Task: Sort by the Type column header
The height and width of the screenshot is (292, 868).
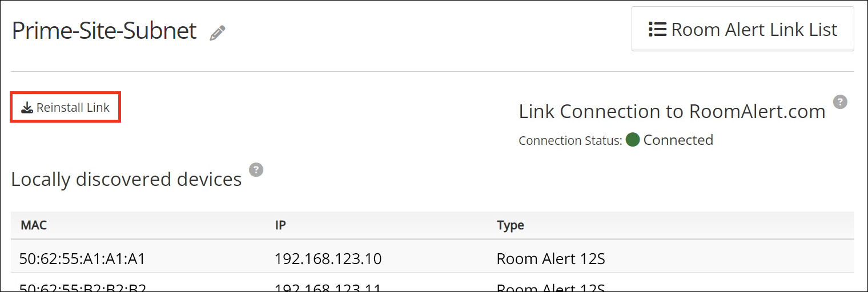Action: [510, 225]
